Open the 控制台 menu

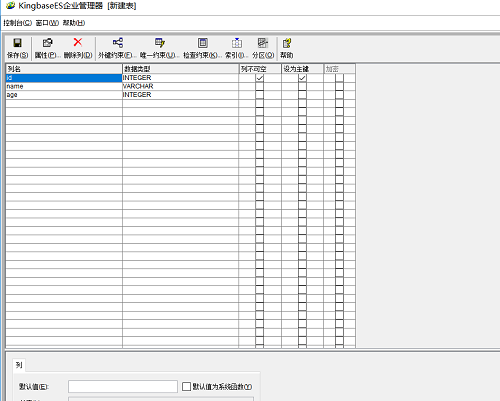coord(18,23)
